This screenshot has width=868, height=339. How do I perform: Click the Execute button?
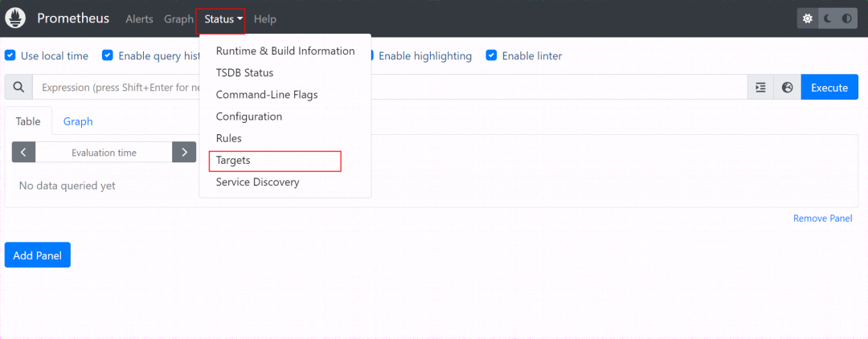pos(829,88)
